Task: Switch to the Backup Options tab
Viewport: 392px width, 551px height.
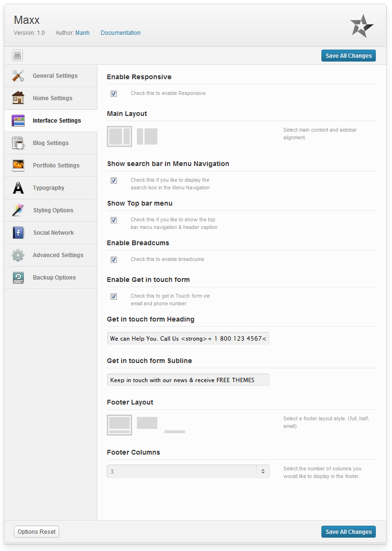Action: [x=51, y=278]
